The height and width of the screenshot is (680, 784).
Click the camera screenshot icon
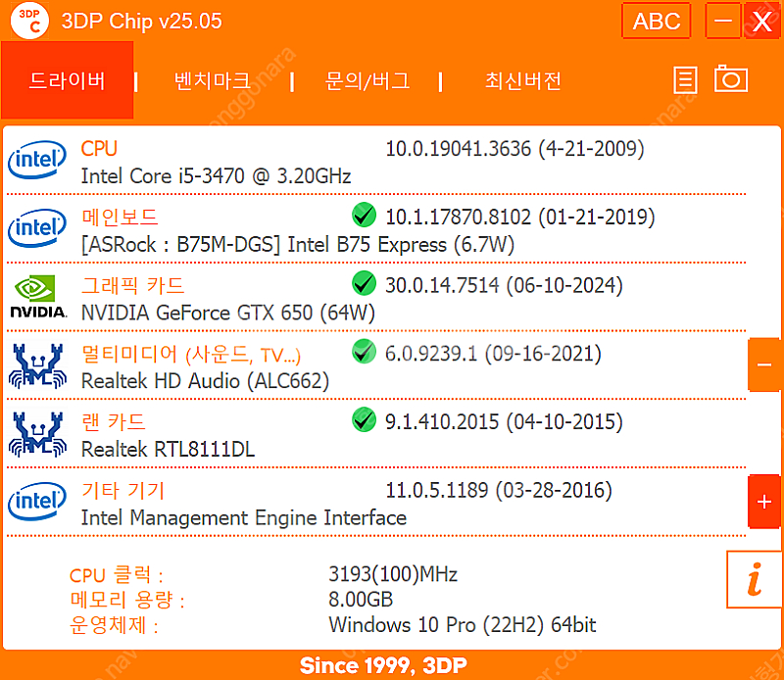(x=730, y=78)
